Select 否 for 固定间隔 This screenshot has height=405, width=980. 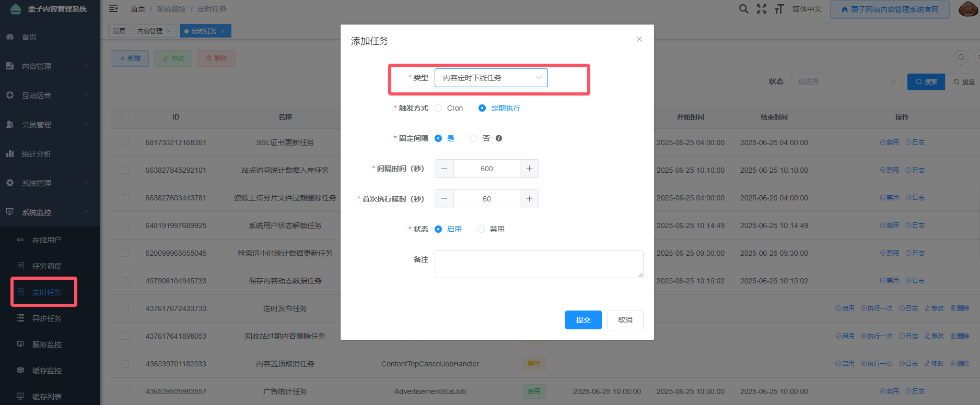[474, 138]
